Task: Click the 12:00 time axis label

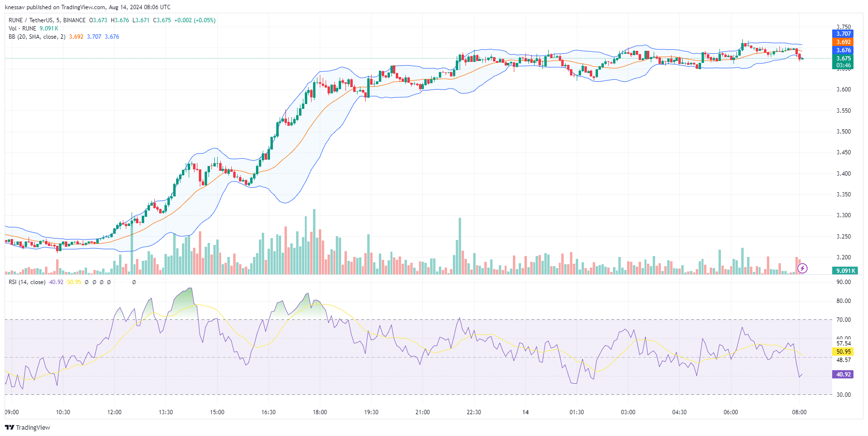Action: (114, 412)
